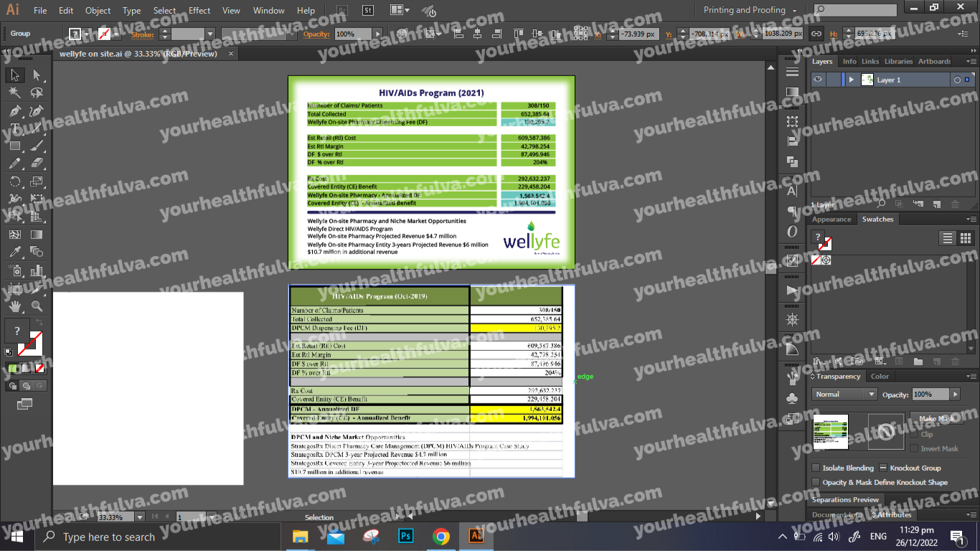Image resolution: width=980 pixels, height=551 pixels.
Task: Check Isolate Blending in Transparency panel
Action: pos(816,468)
